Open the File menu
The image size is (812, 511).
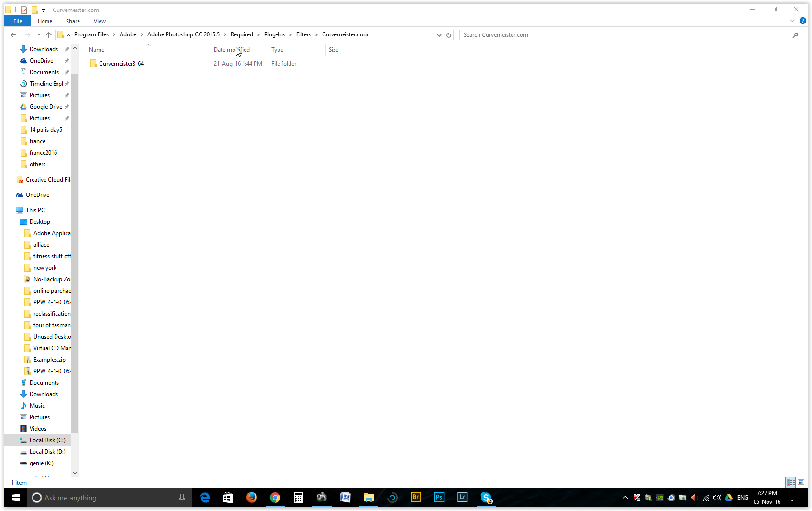coord(18,21)
